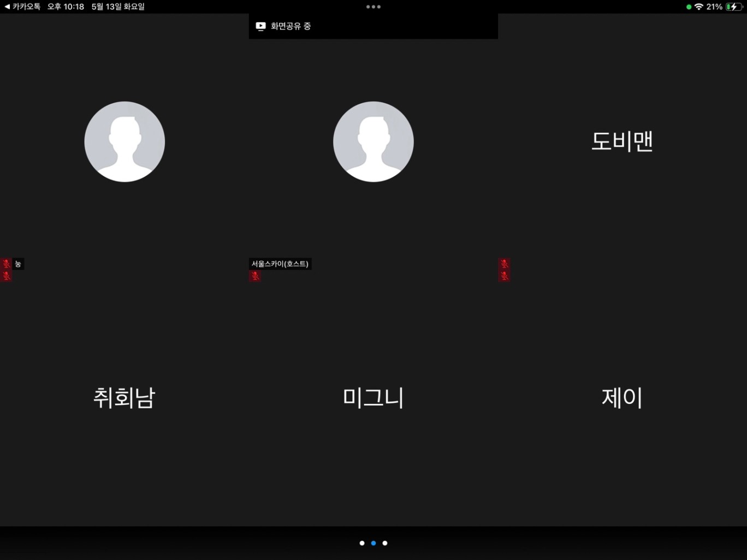The width and height of the screenshot is (747, 560).
Task: Go to the first page indicator dot
Action: pyautogui.click(x=362, y=543)
